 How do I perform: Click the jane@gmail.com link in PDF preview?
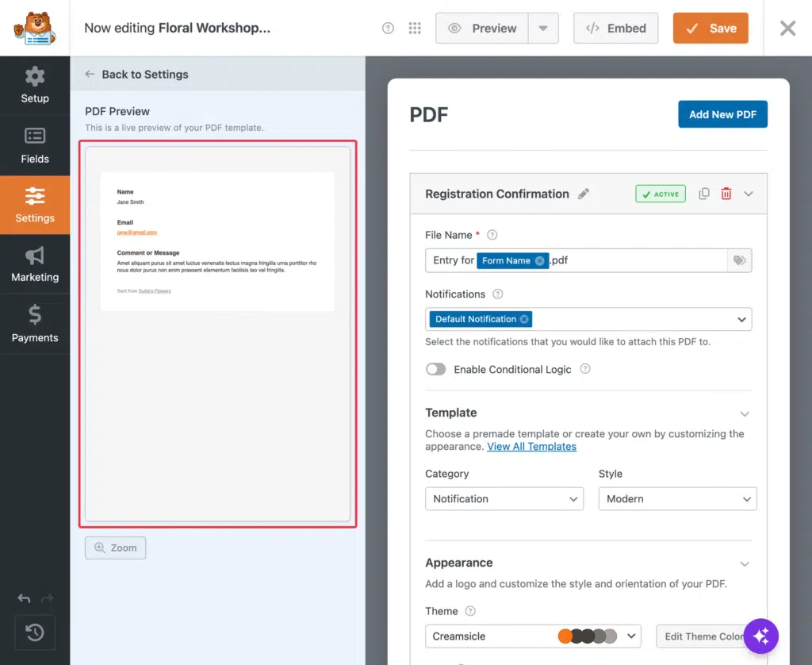[136, 233]
